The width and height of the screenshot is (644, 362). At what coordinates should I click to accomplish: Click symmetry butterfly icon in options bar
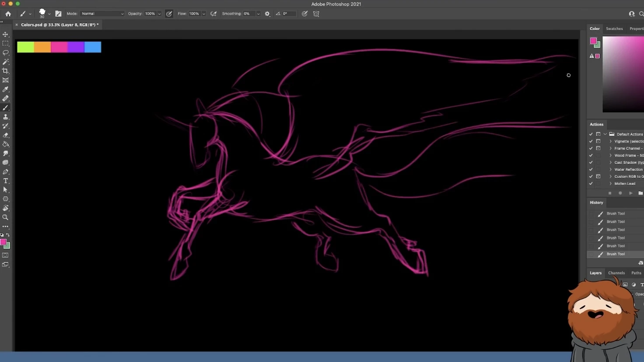click(x=316, y=14)
